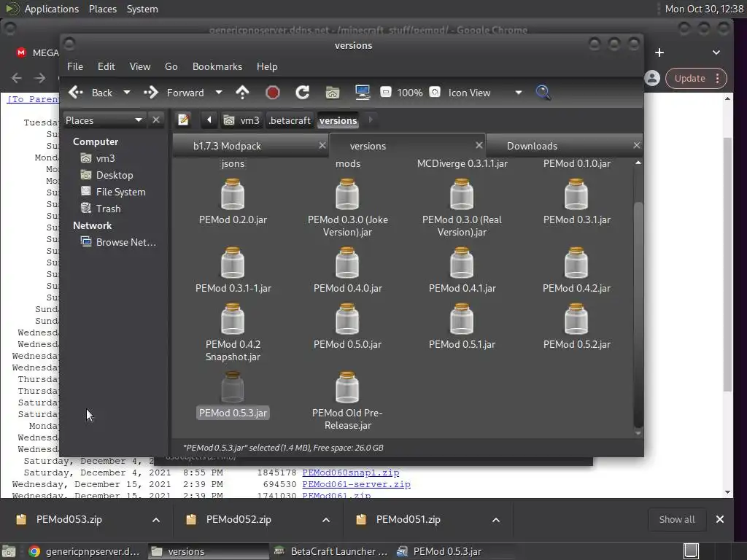Click the selected PEMod 0.5.3.jar icon

coord(233,388)
